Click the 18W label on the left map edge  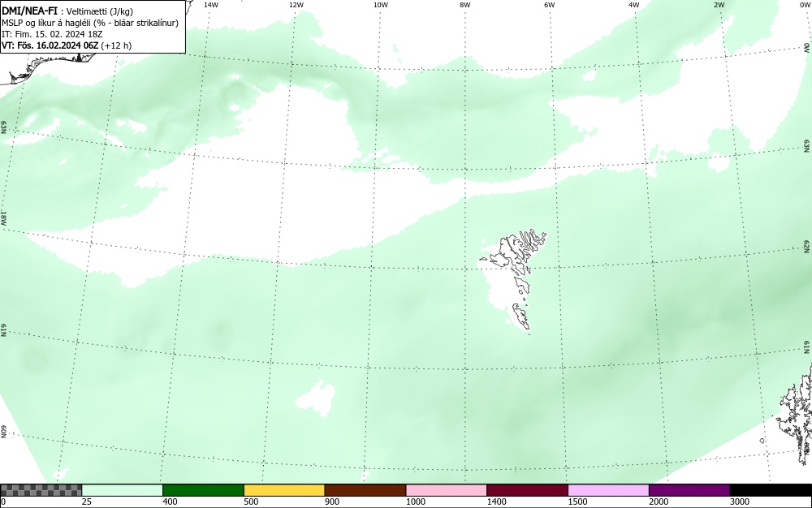3,217
